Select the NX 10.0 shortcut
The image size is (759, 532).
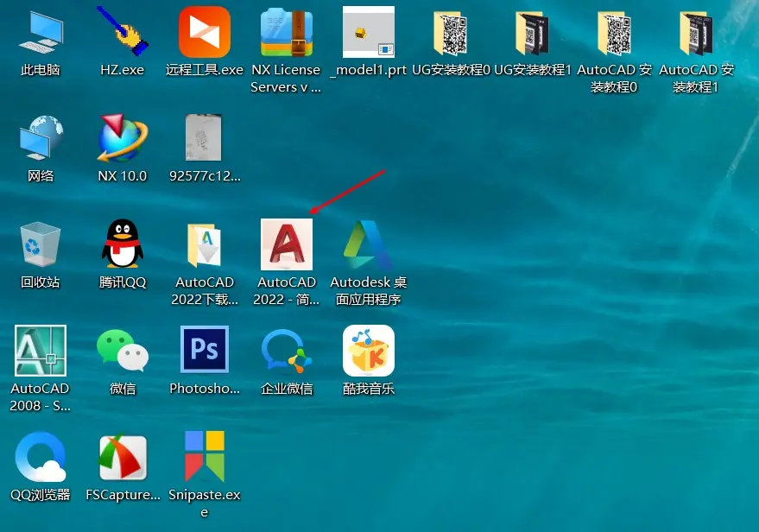pos(123,138)
